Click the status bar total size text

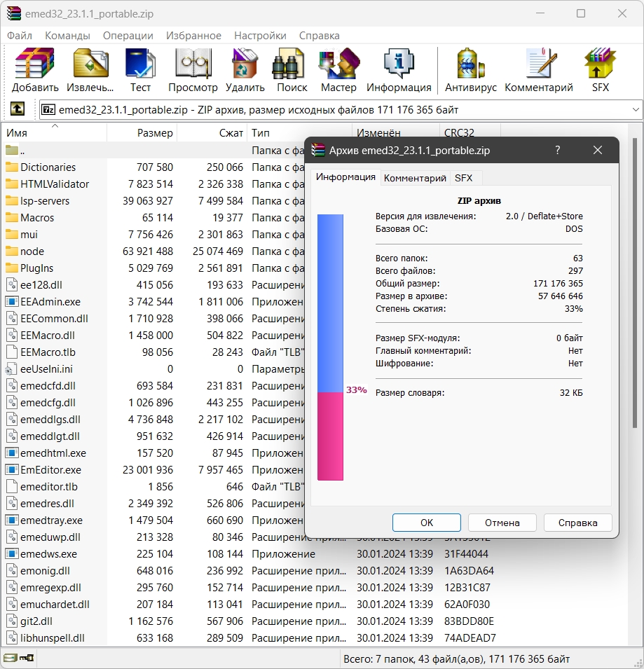[x=456, y=658]
